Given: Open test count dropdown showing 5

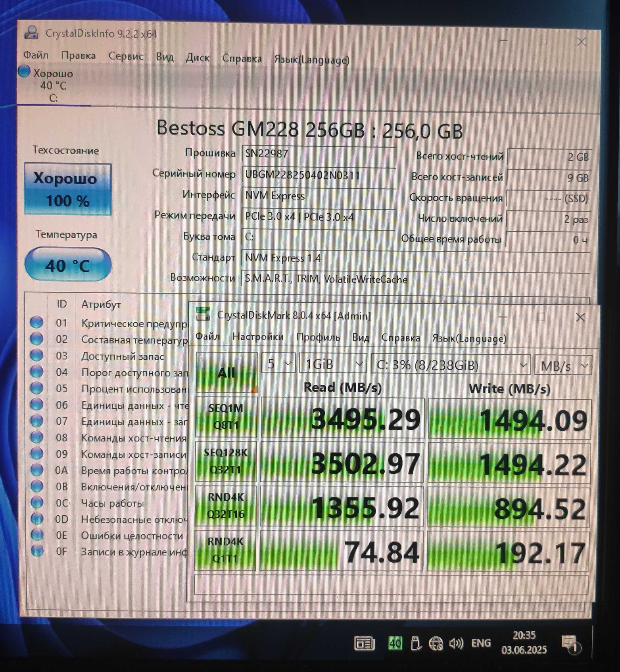Looking at the screenshot, I should click(278, 363).
